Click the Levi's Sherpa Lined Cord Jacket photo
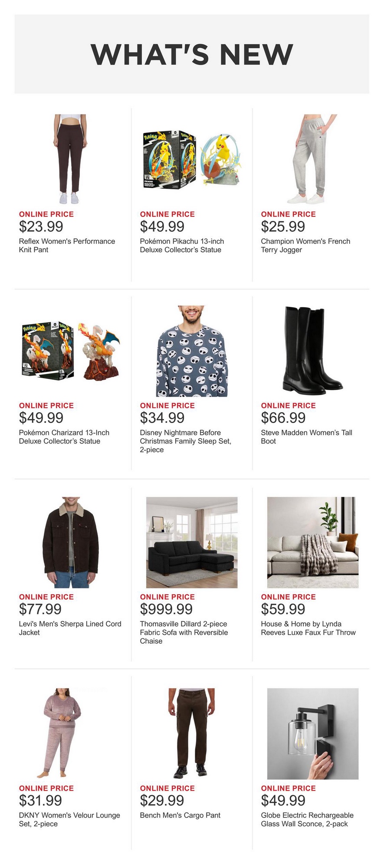The image size is (384, 868). pyautogui.click(x=70, y=542)
